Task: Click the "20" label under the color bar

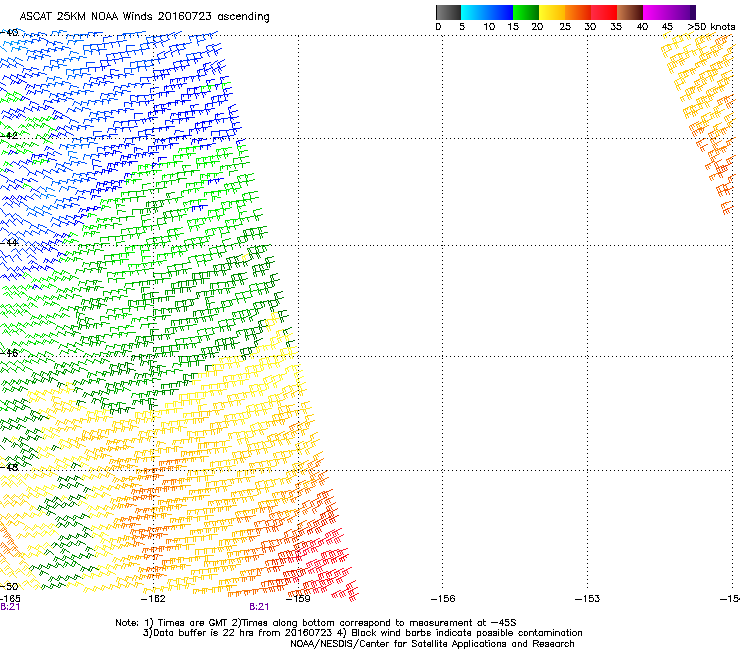Action: (537, 27)
